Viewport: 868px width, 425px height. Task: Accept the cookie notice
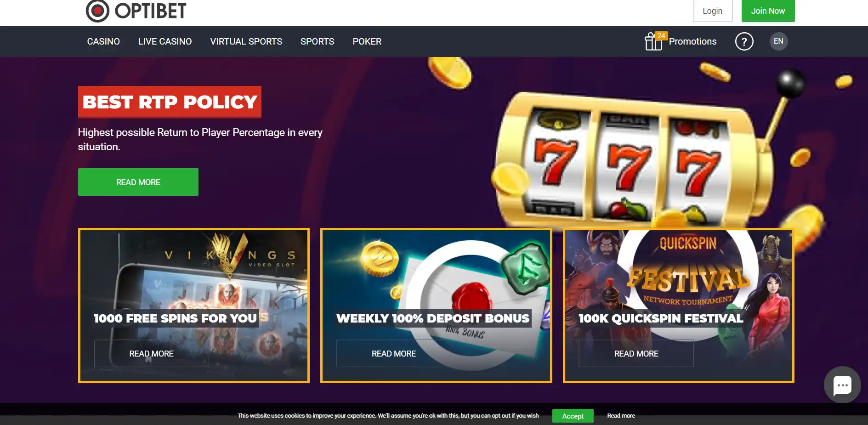573,416
